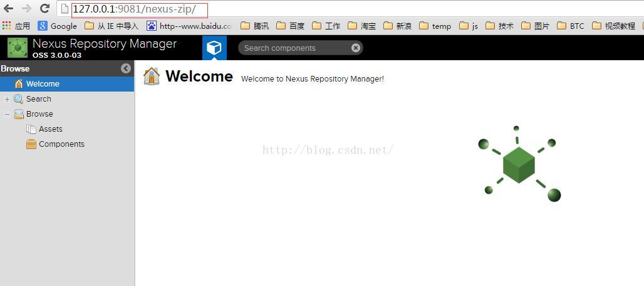
Task: Click the Nexus Repository Manager title
Action: pos(105,43)
